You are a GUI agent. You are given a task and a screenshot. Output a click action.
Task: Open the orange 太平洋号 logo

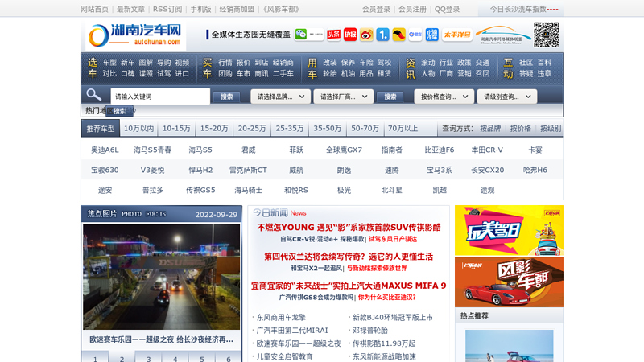tap(456, 35)
